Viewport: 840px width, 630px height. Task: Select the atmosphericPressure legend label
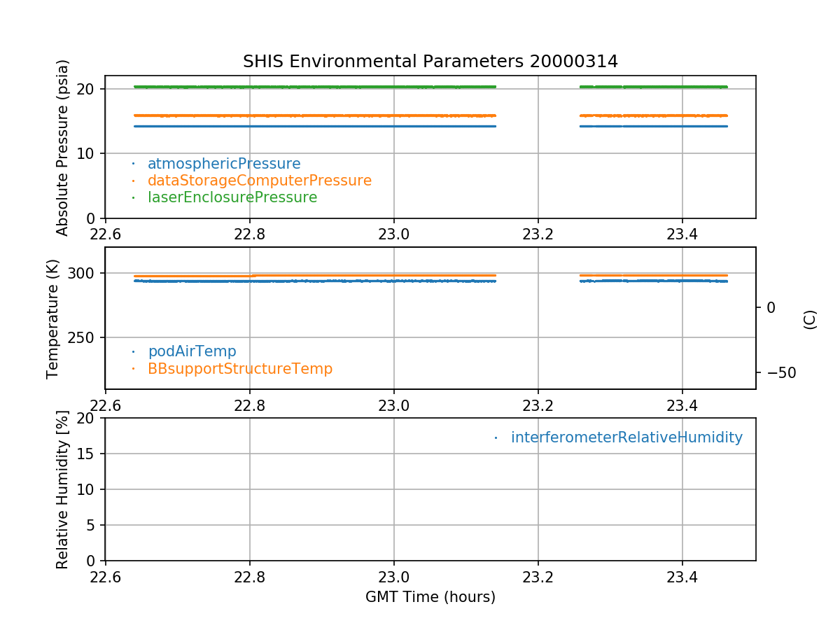point(224,164)
